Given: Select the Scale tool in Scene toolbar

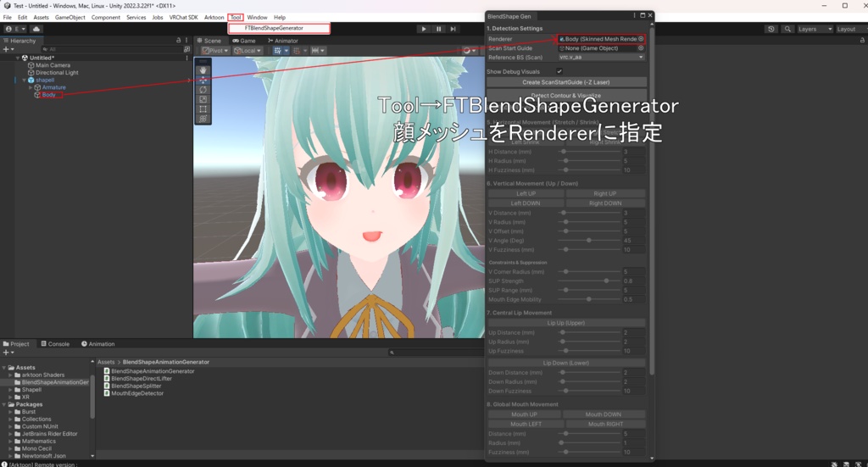Looking at the screenshot, I should [203, 100].
